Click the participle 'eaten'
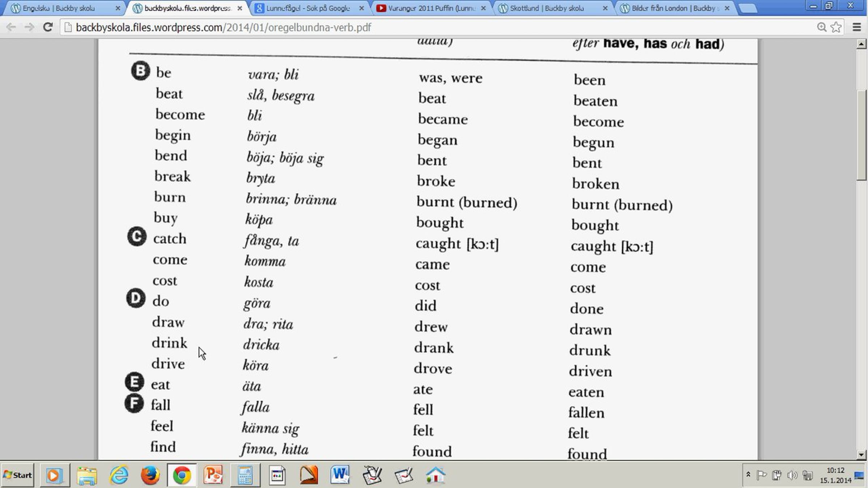Viewport: 868px width, 488px height. pos(586,392)
